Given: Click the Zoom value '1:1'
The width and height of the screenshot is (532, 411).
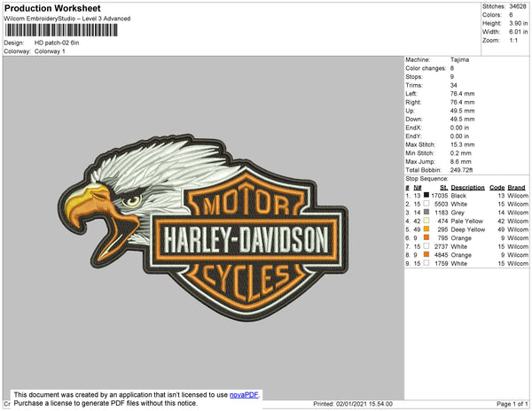Looking at the screenshot, I should [513, 41].
